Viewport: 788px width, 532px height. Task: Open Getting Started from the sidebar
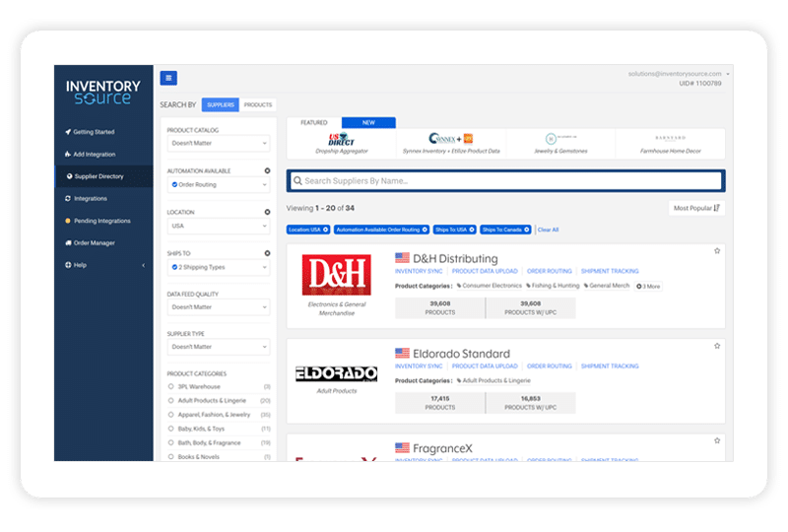[x=94, y=131]
